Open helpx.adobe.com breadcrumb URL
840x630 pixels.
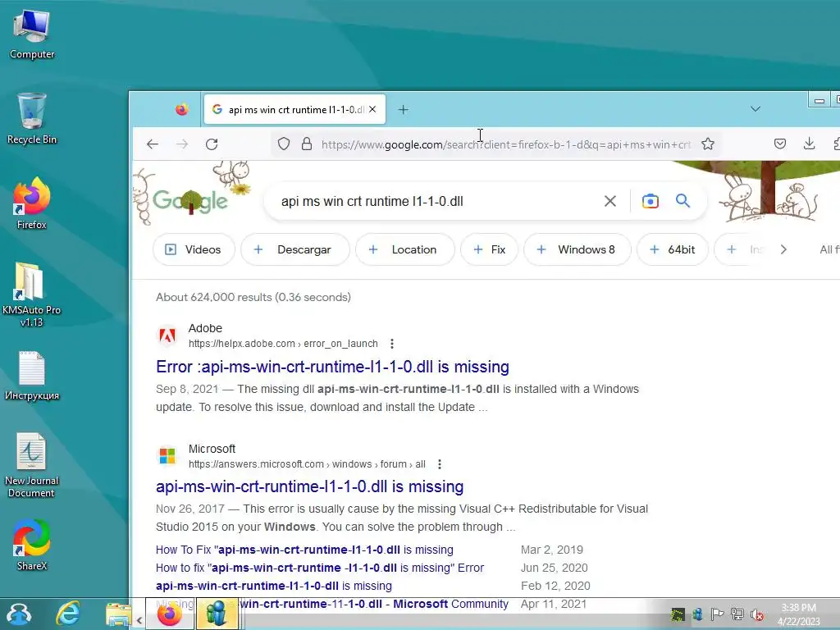pyautogui.click(x=283, y=344)
